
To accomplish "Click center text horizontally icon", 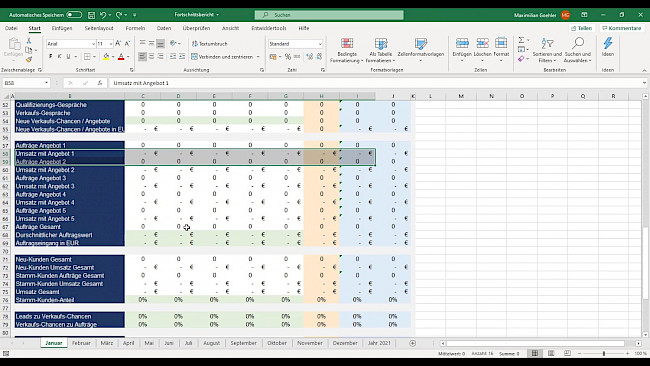I will pyautogui.click(x=151, y=56).
